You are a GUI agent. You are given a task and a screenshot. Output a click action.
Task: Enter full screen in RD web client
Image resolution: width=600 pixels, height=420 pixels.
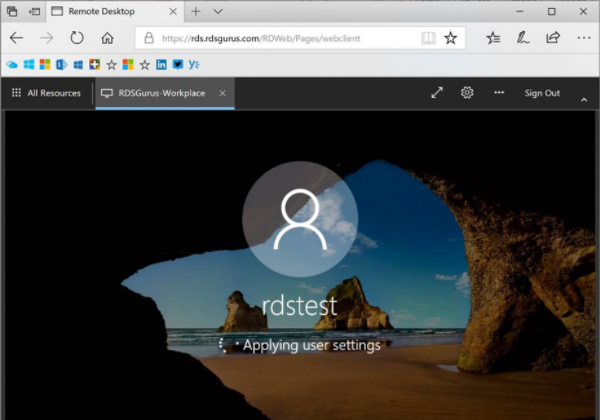point(437,93)
